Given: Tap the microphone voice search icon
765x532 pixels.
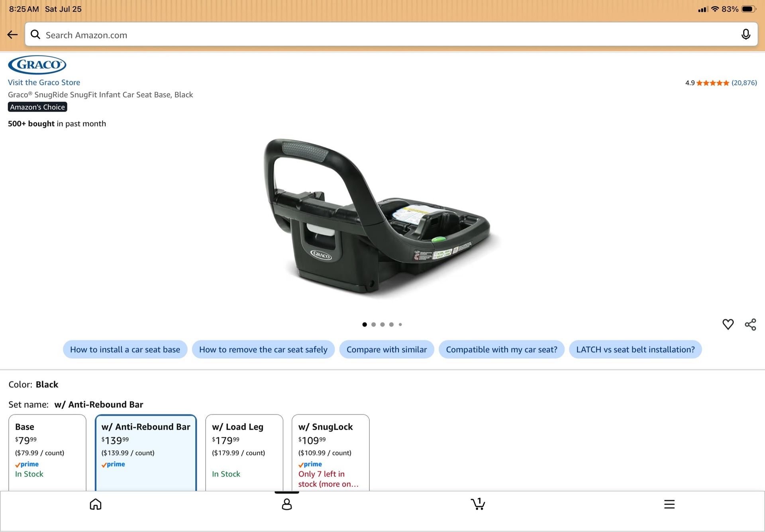Looking at the screenshot, I should (745, 35).
